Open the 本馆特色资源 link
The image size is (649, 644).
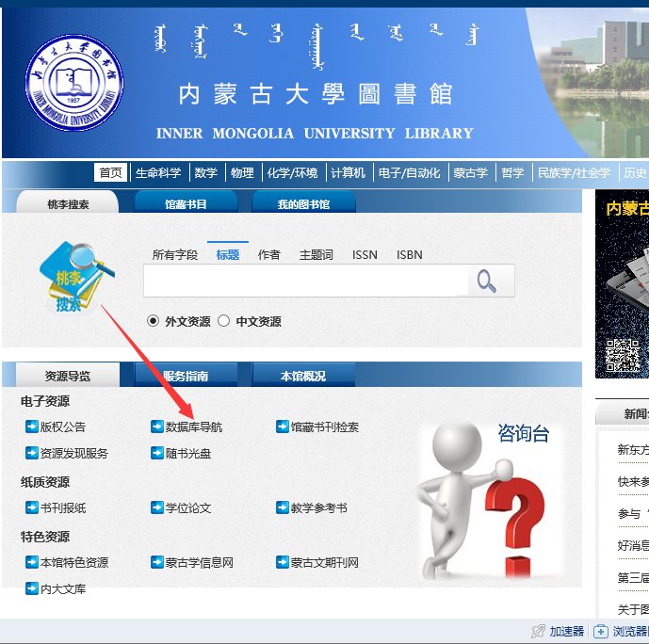[74, 562]
